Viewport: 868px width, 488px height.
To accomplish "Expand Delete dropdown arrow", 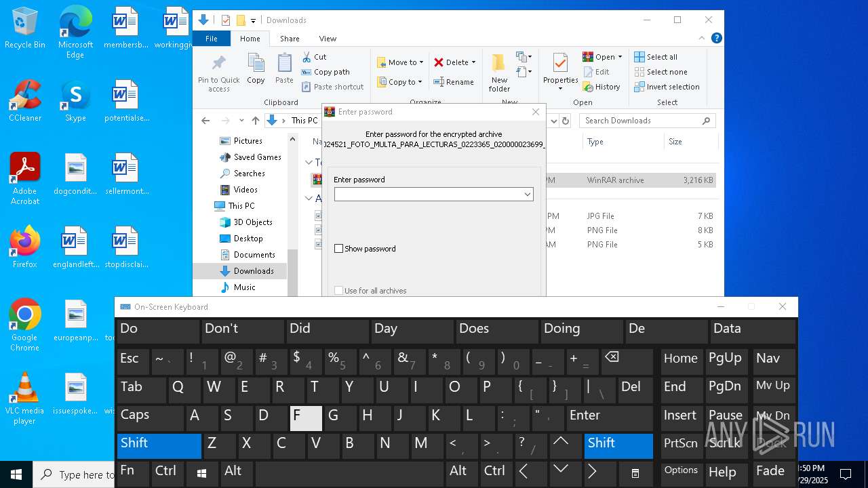I will coord(473,62).
